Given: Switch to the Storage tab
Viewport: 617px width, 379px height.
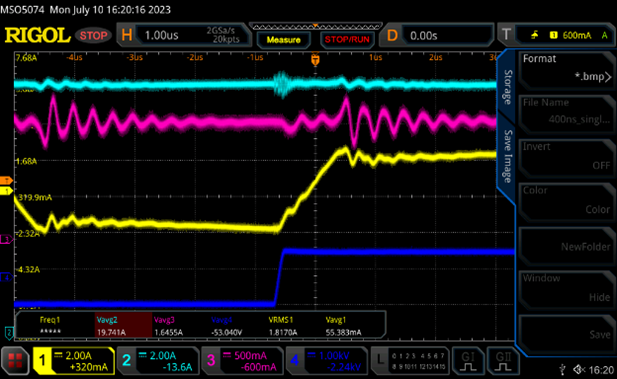Looking at the screenshot, I should click(x=508, y=87).
